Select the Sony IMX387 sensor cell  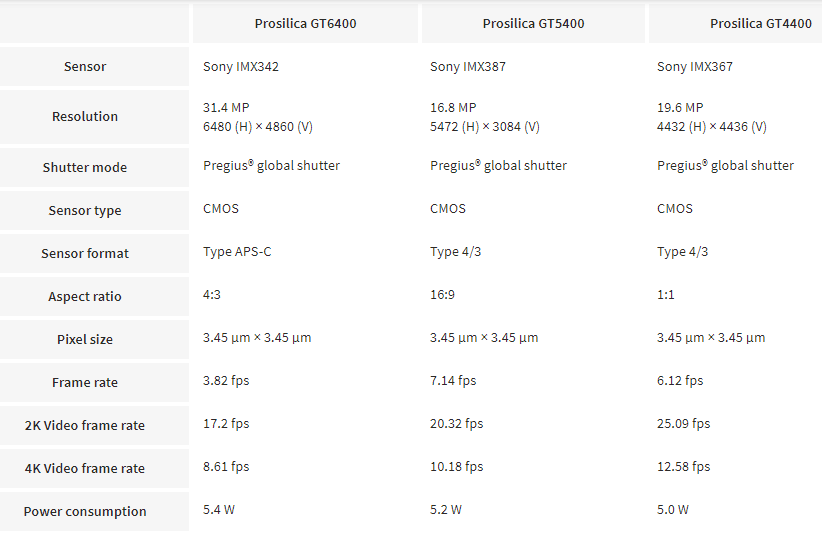[x=466, y=67]
